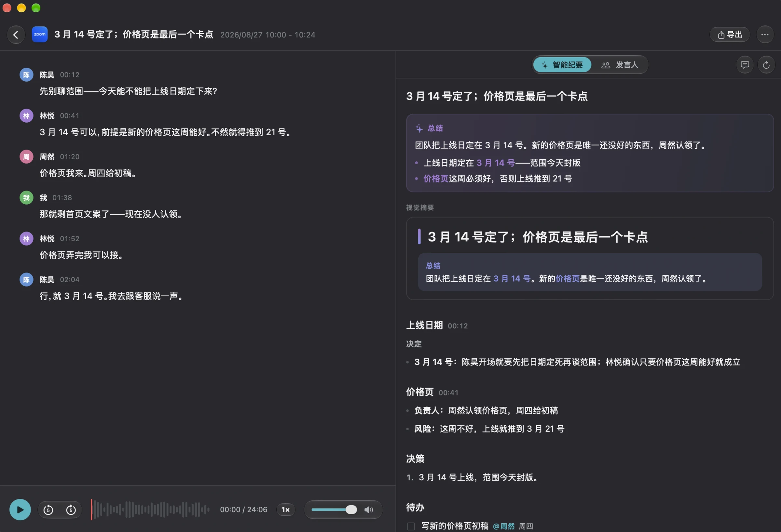Jump to transcript timestamp 00:12
781x532 pixels.
coord(70,75)
